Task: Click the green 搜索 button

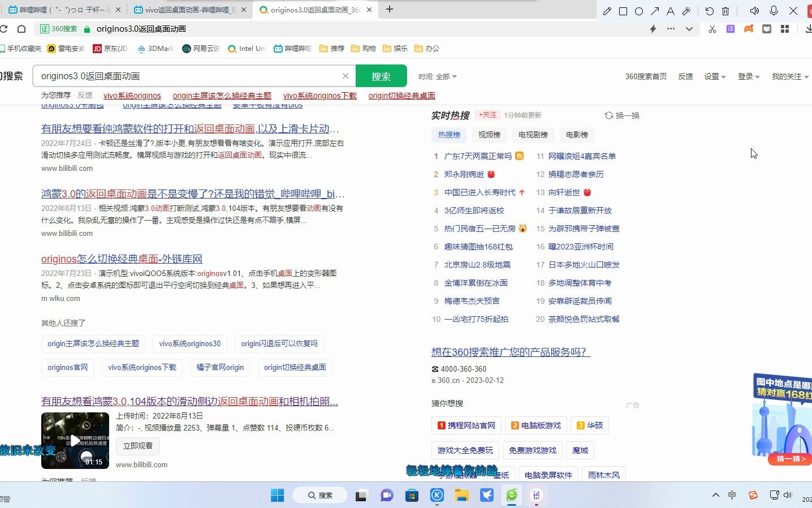Action: click(x=381, y=75)
